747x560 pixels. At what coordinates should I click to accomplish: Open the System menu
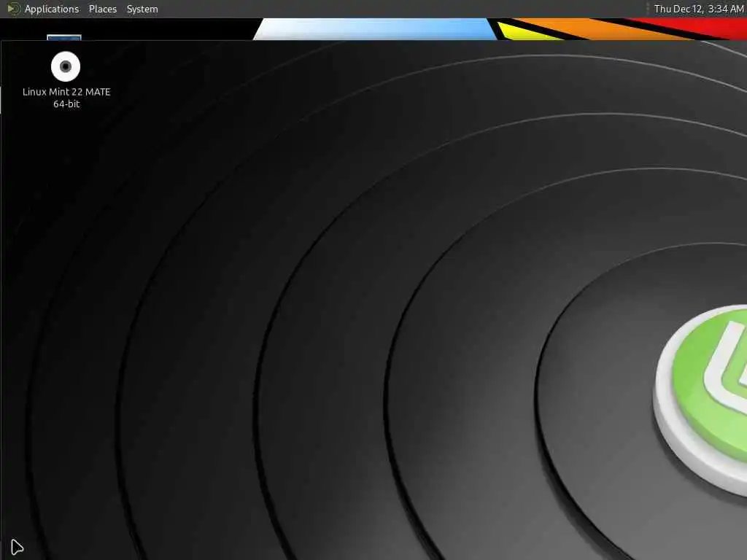[142, 9]
